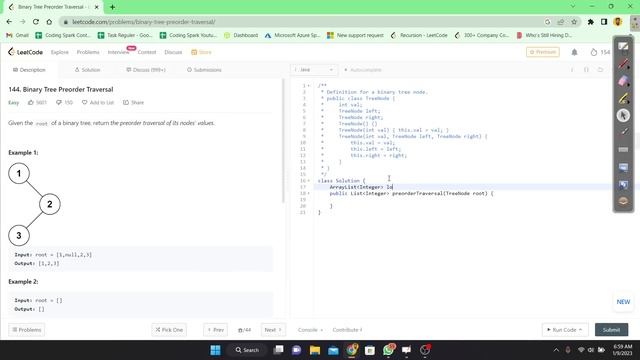The width and height of the screenshot is (640, 360).
Task: Click the Premium button
Action: point(542,52)
